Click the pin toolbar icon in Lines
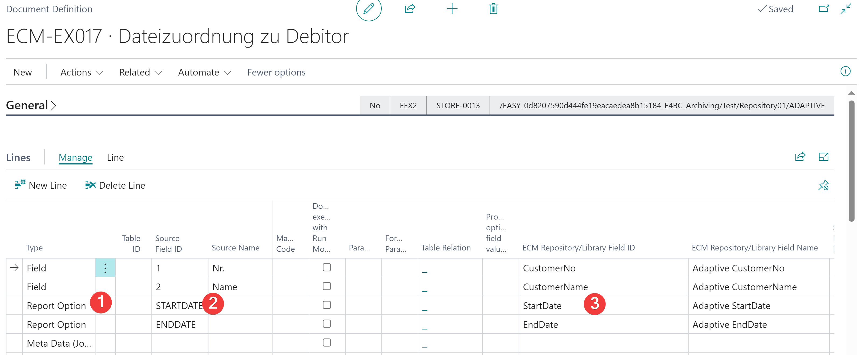 coord(823,185)
